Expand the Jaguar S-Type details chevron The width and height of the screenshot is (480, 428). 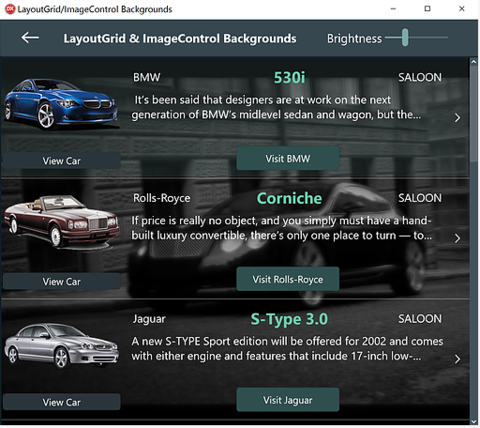click(457, 359)
